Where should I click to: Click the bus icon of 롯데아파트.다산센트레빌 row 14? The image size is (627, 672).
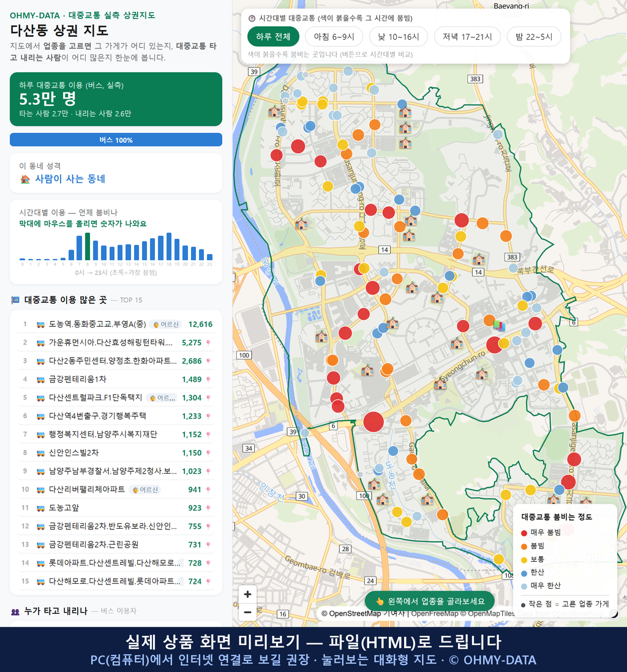click(41, 563)
